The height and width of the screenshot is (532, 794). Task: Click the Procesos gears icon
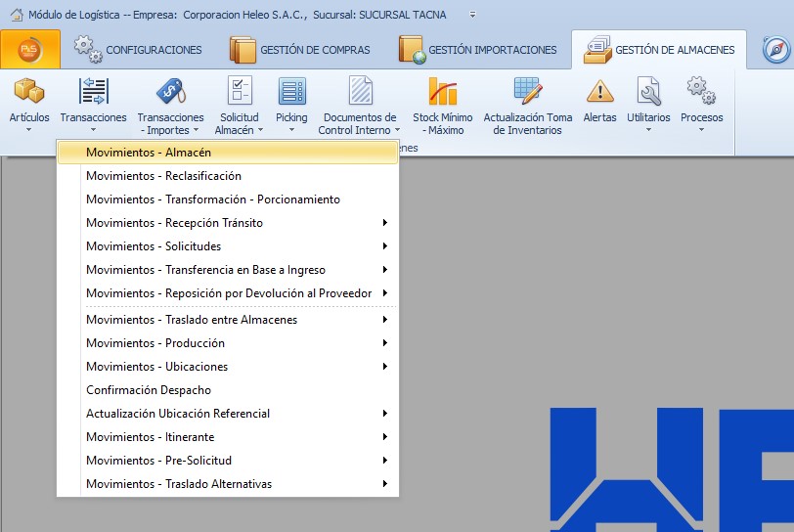click(701, 92)
